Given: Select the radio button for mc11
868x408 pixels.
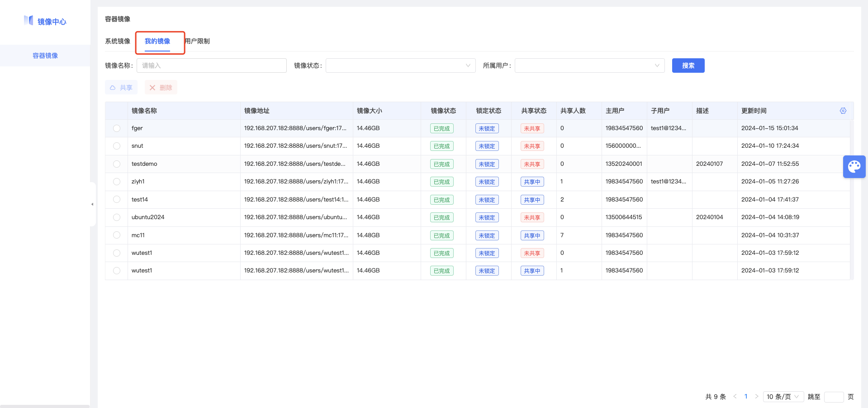Looking at the screenshot, I should click(x=117, y=235).
